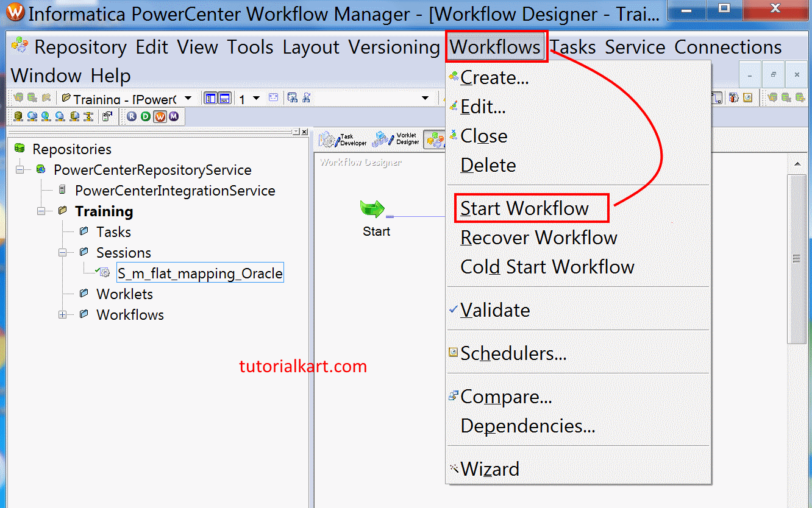Toggle the Output window visibility

click(x=224, y=97)
